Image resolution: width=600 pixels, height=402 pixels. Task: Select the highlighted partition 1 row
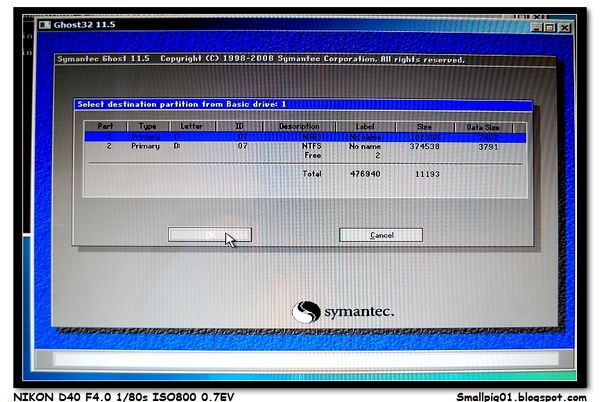point(305,137)
